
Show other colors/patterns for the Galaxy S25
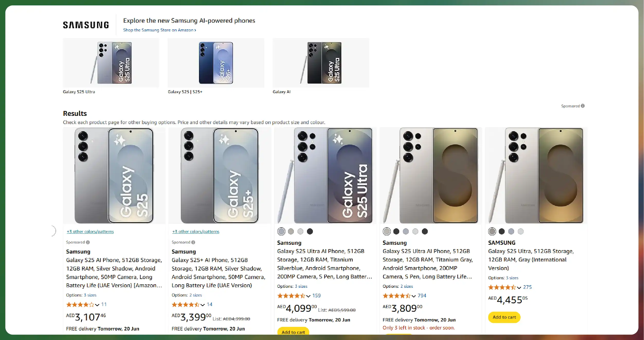(x=90, y=231)
